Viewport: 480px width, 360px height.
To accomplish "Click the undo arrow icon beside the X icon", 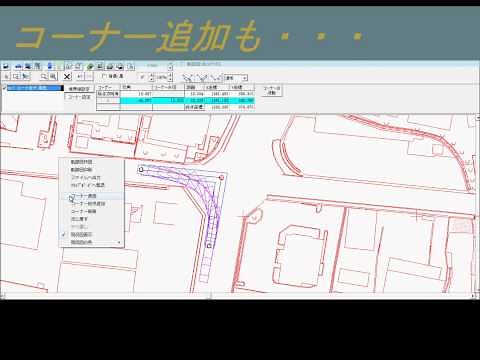I will click(x=80, y=77).
